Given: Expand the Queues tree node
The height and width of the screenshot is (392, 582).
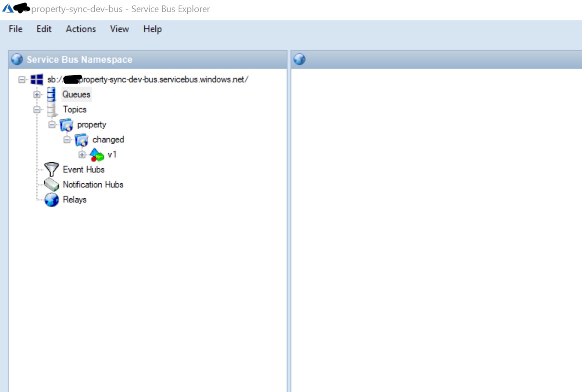Looking at the screenshot, I should pos(37,95).
